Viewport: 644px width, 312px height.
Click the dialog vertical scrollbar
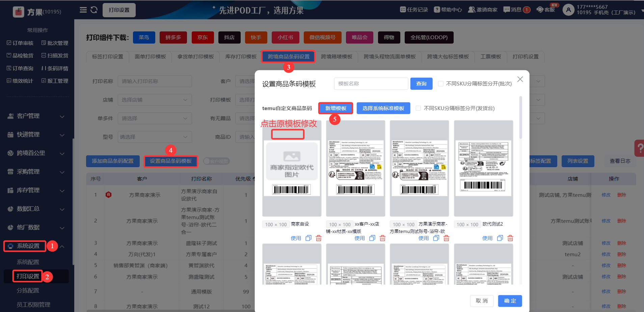(x=520, y=118)
